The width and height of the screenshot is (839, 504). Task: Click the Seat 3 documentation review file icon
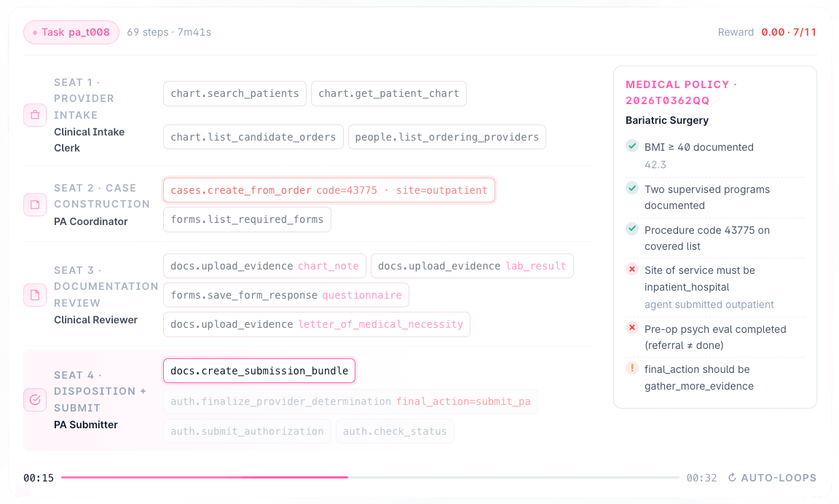click(35, 295)
